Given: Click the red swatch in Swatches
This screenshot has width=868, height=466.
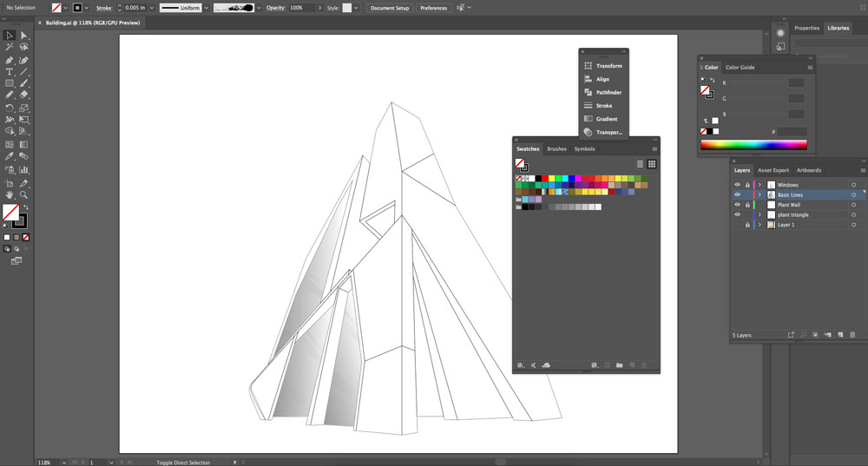Looking at the screenshot, I should (x=545, y=178).
